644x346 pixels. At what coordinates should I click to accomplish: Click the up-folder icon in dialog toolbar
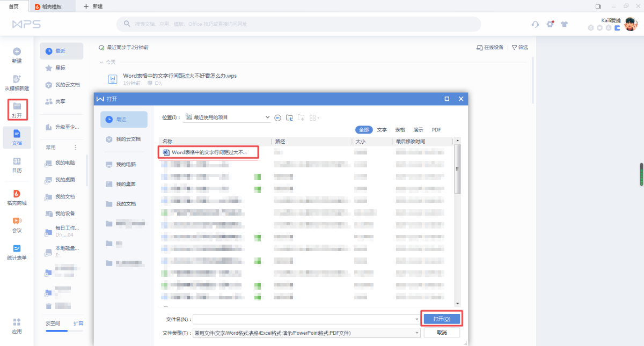point(289,117)
